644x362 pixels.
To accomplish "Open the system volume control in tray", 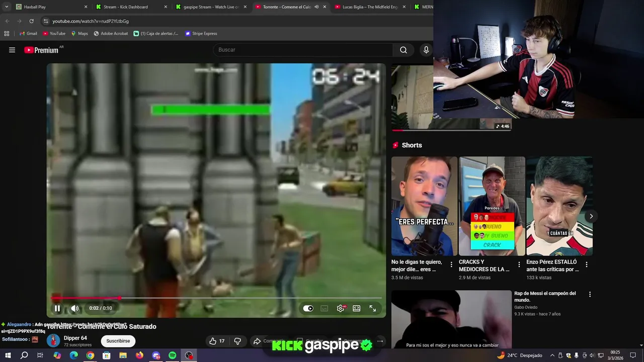I will 592,355.
